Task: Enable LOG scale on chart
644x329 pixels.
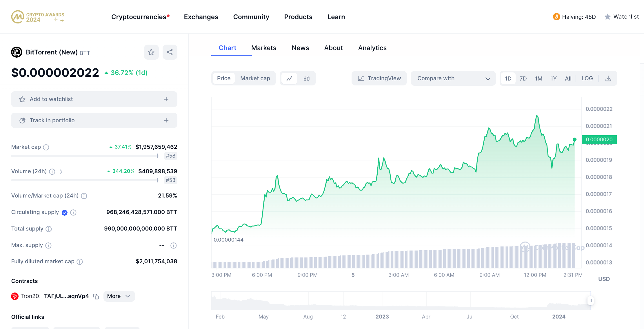Action: click(587, 78)
